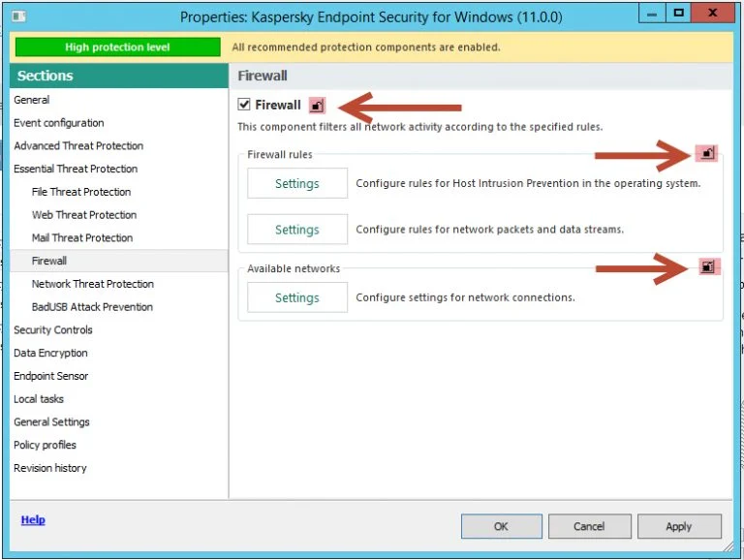Open the Local tasks section
The width and height of the screenshot is (744, 560).
tap(118, 399)
